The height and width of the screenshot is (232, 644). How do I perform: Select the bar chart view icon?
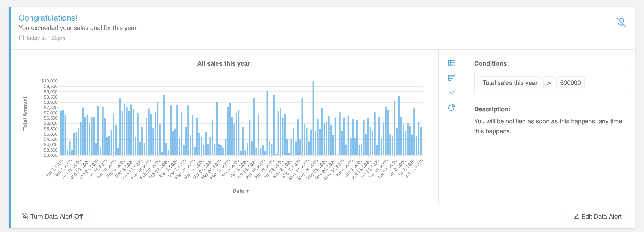[451, 78]
